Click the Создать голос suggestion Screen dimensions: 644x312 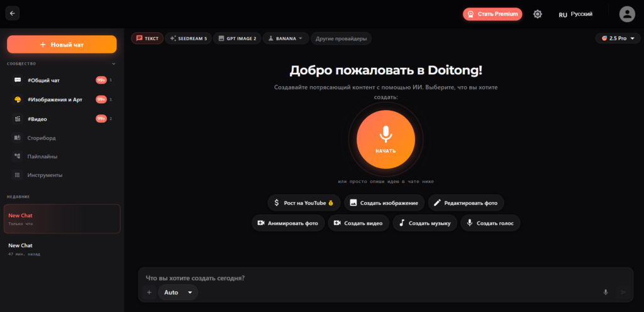[x=490, y=223]
